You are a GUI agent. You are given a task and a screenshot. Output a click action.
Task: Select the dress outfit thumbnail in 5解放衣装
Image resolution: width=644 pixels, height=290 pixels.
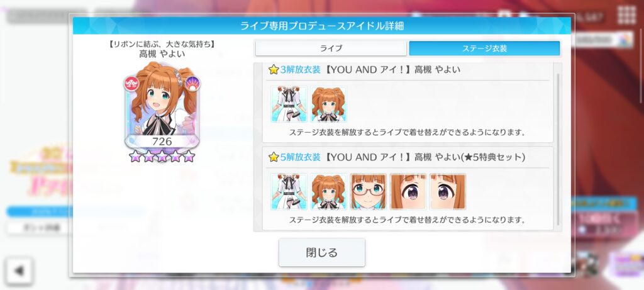pos(289,192)
